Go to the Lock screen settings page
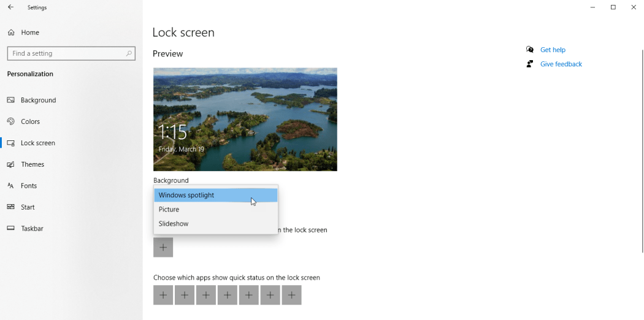The image size is (644, 320). tap(37, 143)
